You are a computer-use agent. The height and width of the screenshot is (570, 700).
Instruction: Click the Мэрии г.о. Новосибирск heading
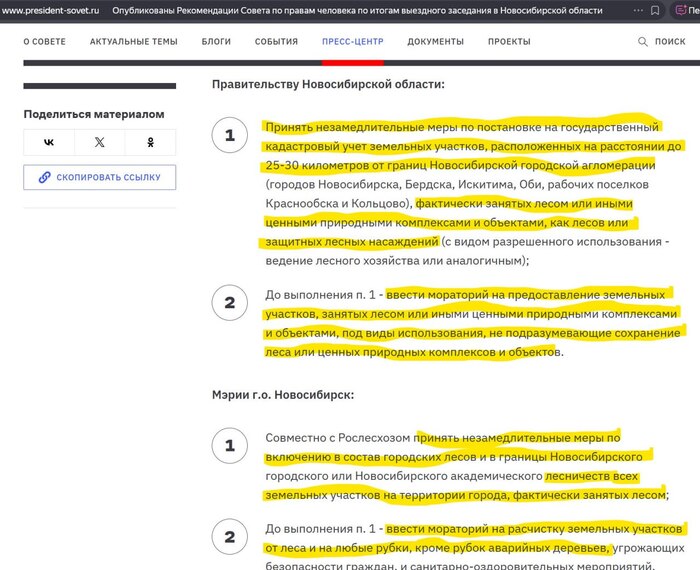click(x=283, y=394)
